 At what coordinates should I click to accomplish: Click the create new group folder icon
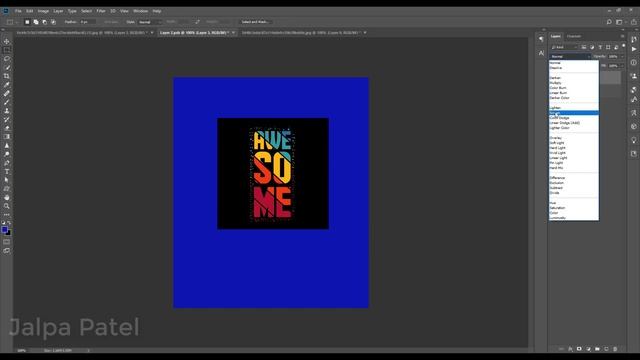pyautogui.click(x=597, y=349)
